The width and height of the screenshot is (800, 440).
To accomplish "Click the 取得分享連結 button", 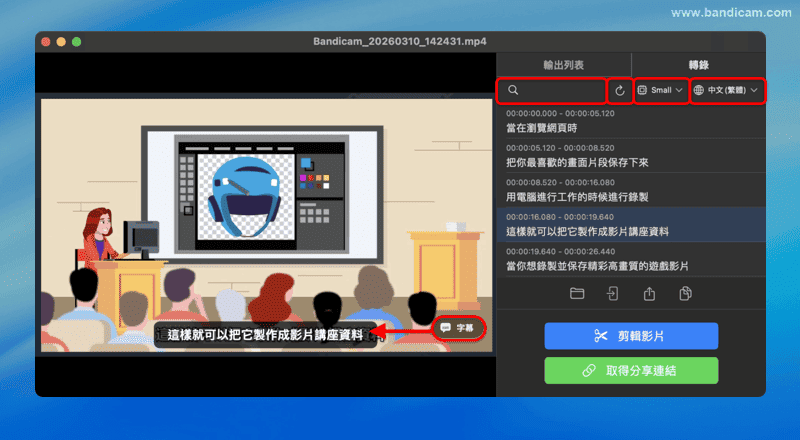I will coord(631,371).
